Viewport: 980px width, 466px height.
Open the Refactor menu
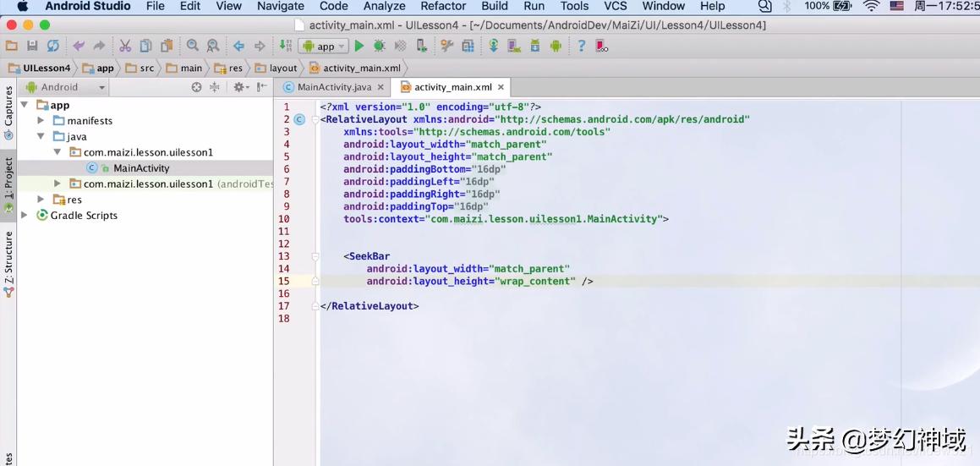coord(443,7)
